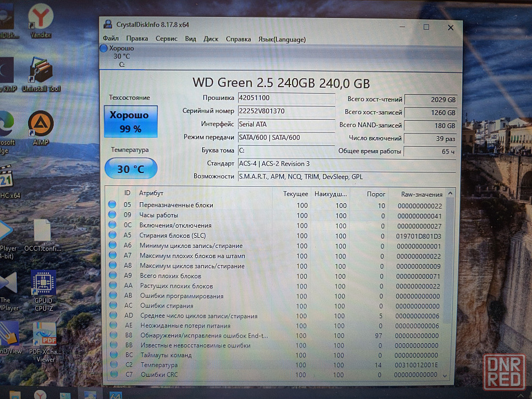Open the PDF-XChange Viewer desktop icon
Viewport: 532px width, 399px height.
click(x=45, y=342)
